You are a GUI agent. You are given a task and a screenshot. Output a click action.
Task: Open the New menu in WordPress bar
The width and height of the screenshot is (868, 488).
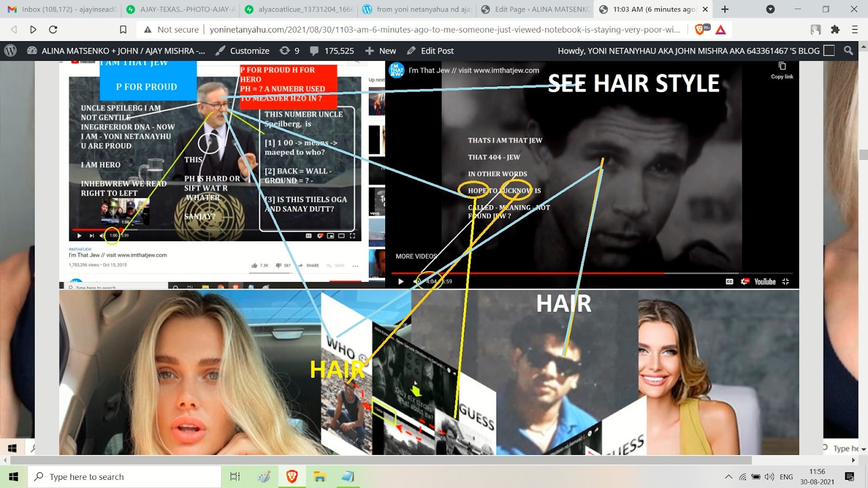[x=381, y=50]
